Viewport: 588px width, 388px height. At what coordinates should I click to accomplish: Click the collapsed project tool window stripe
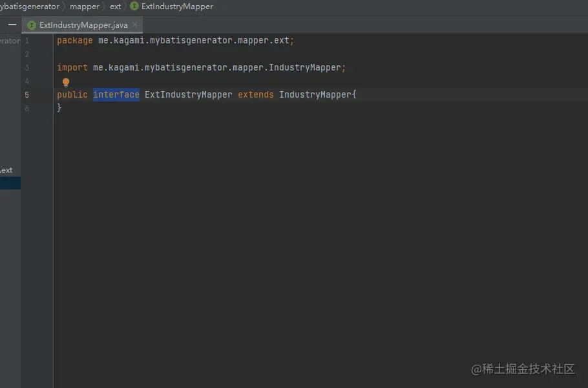(10, 183)
